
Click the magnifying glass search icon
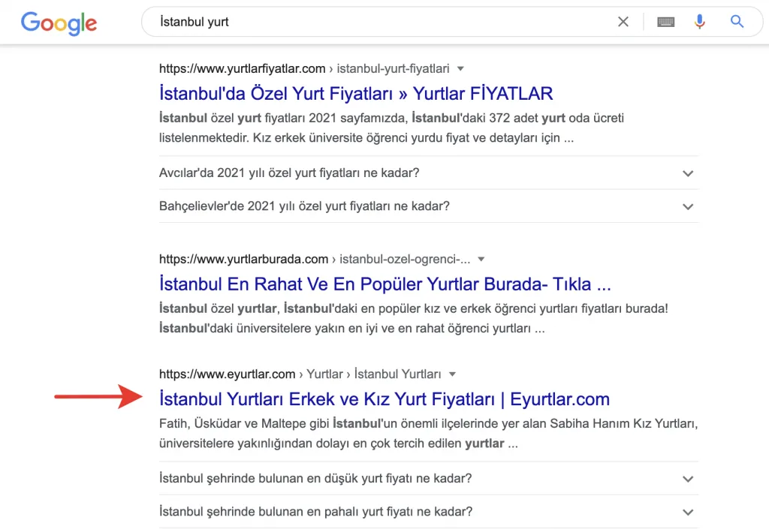tap(737, 21)
